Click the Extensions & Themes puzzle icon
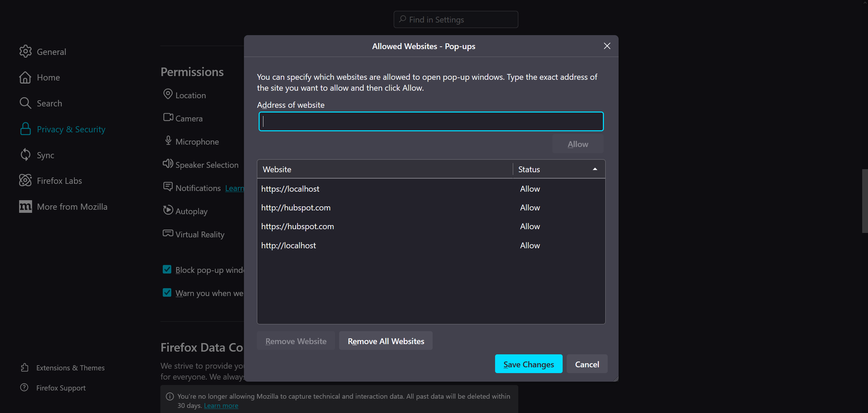Screen dimensions: 868x413 25,367
